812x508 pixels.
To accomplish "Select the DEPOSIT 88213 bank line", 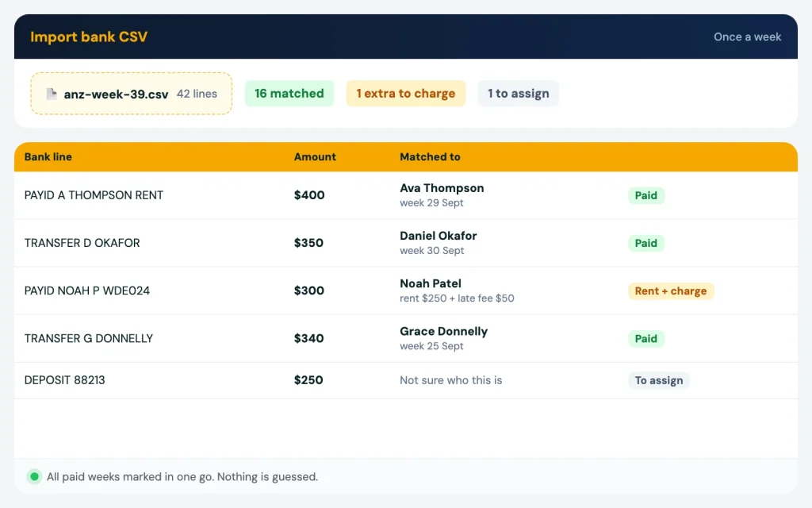I will click(65, 380).
